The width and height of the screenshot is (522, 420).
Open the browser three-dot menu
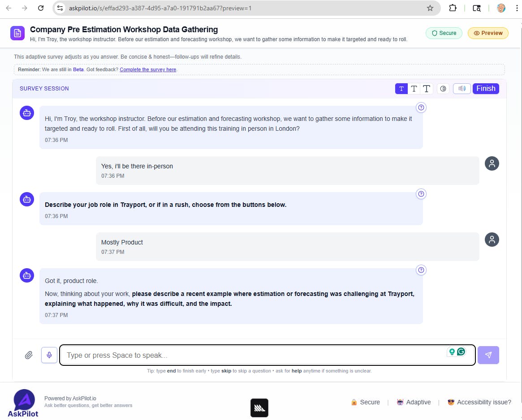[517, 8]
